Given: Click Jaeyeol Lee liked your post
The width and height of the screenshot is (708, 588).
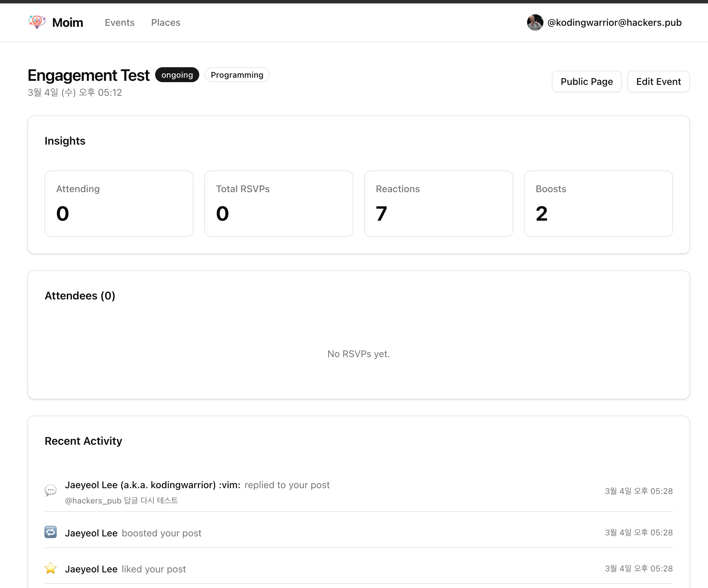Looking at the screenshot, I should [125, 569].
